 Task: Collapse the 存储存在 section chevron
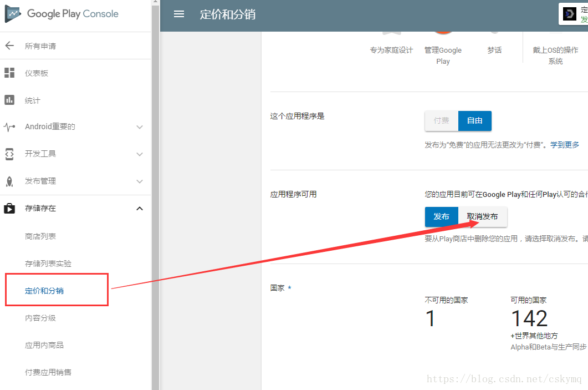140,209
